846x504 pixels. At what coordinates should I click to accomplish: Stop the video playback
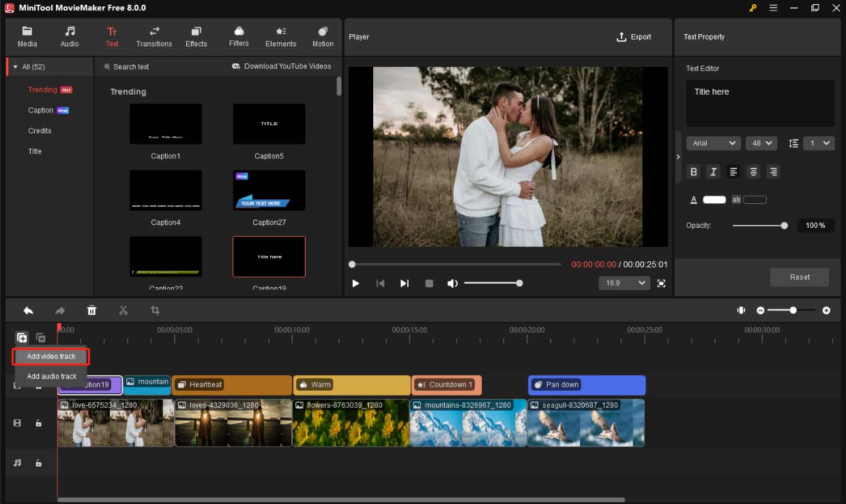[429, 283]
